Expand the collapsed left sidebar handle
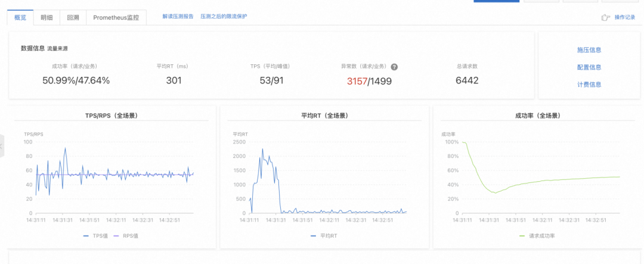This screenshot has height=264, width=644. click(x=2, y=146)
